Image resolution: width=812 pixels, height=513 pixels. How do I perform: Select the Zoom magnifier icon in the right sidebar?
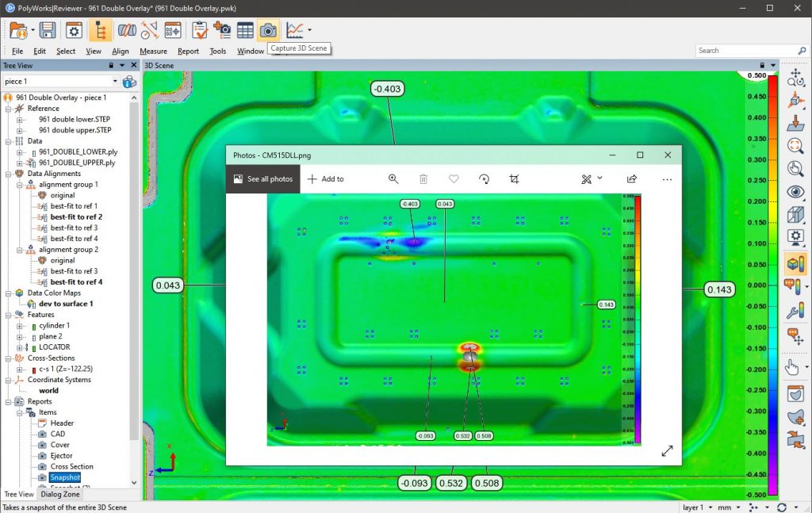pyautogui.click(x=795, y=147)
